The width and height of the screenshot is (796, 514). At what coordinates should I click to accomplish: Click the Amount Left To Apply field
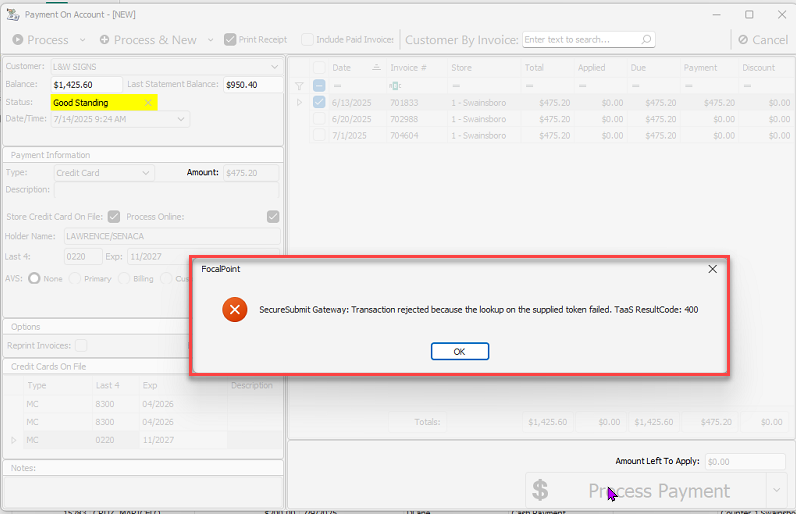(745, 462)
